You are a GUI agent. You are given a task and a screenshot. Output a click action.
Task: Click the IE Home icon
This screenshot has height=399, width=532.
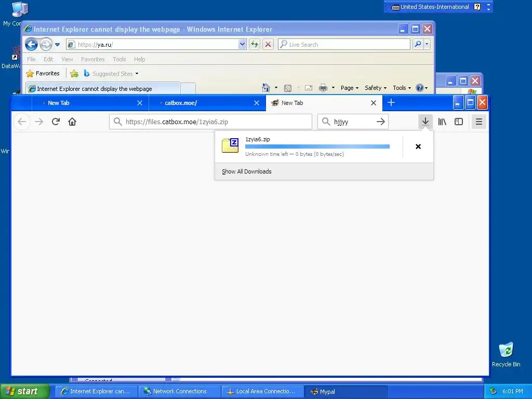pyautogui.click(x=266, y=88)
